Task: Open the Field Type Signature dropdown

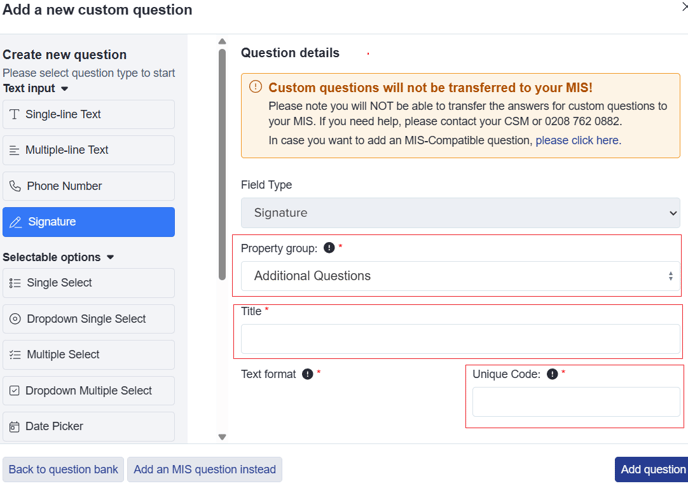Action: coord(460,213)
